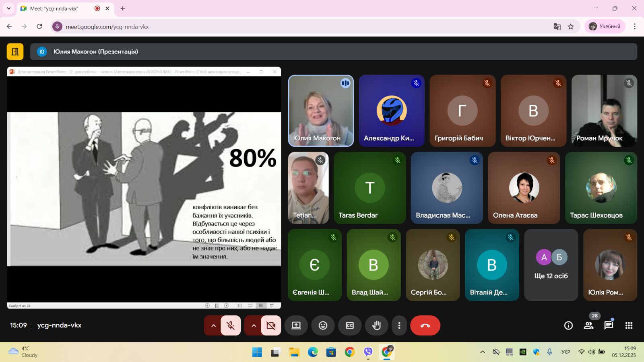The height and width of the screenshot is (362, 644).
Task: Toggle the camera on
Action: click(x=271, y=325)
